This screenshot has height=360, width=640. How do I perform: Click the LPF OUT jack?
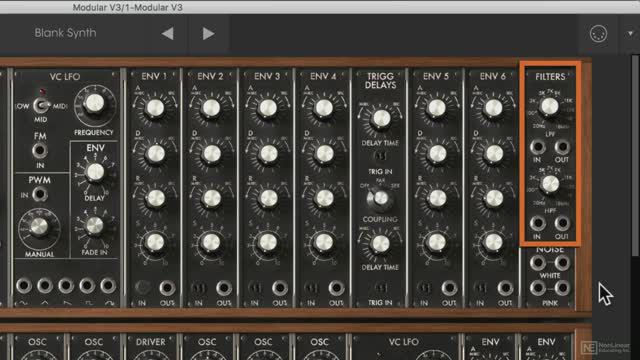point(562,147)
